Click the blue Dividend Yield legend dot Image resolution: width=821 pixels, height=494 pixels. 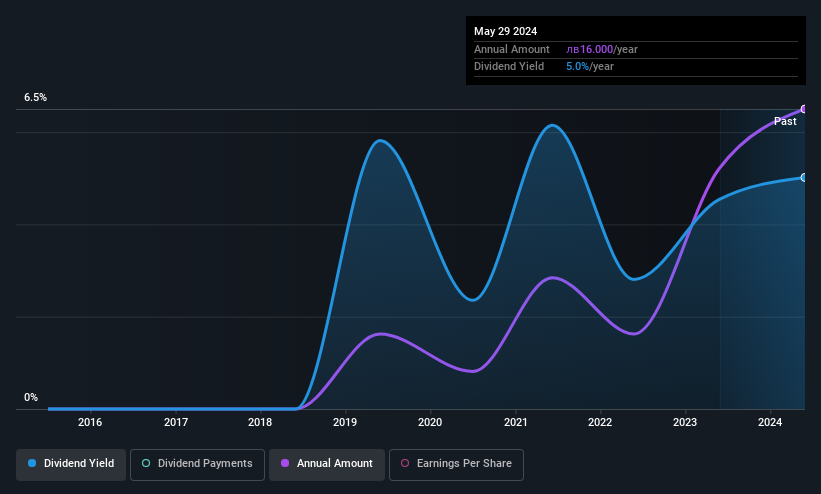click(32, 463)
